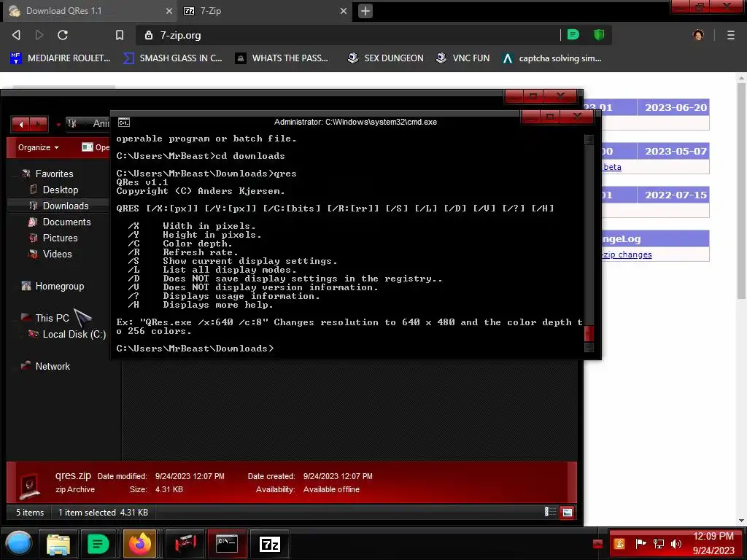Reload the 7-zip.org page
747x560 pixels.
(x=63, y=35)
